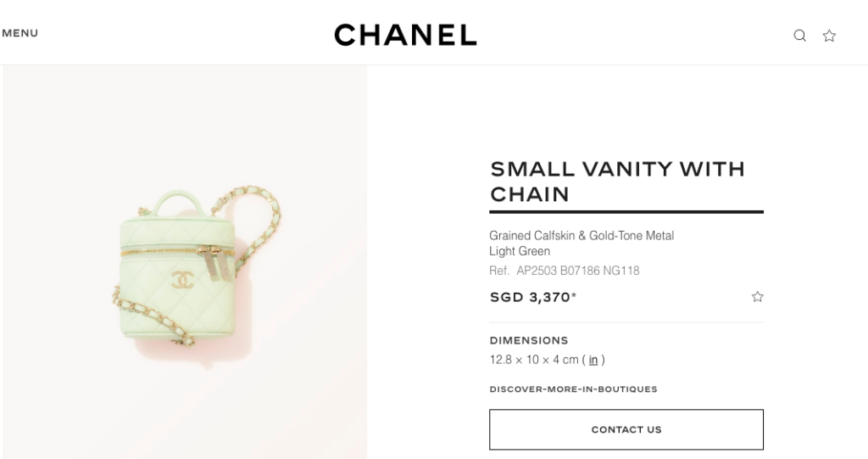Image resolution: width=868 pixels, height=459 pixels.
Task: Add product to wishlist via price star
Action: (x=757, y=297)
